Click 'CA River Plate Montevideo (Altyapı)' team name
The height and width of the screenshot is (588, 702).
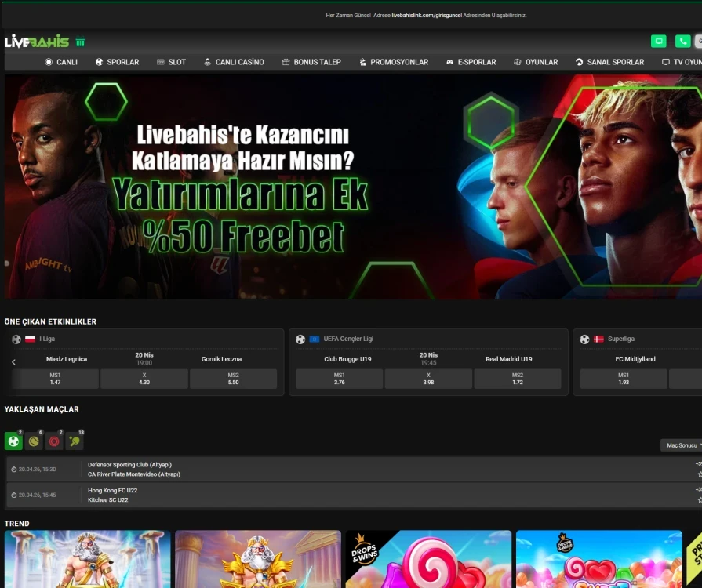(134, 474)
